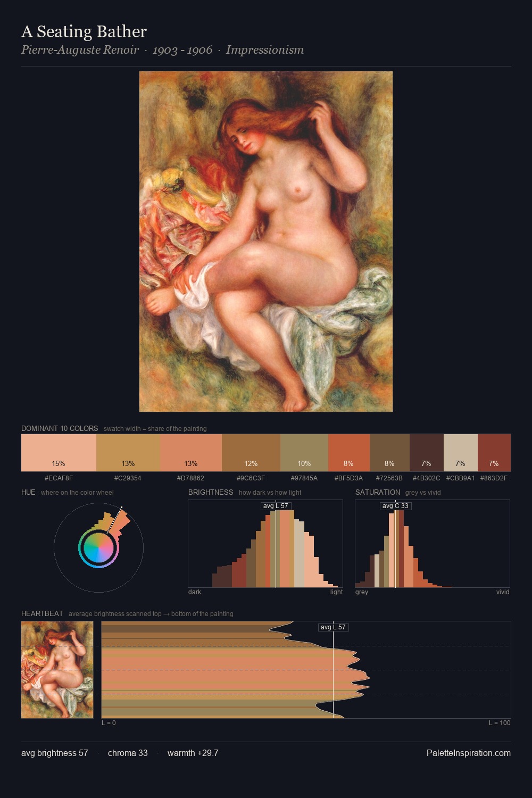The height and width of the screenshot is (798, 532).
Task: Select the pale #CBB9A1 swatch
Action: tap(461, 453)
